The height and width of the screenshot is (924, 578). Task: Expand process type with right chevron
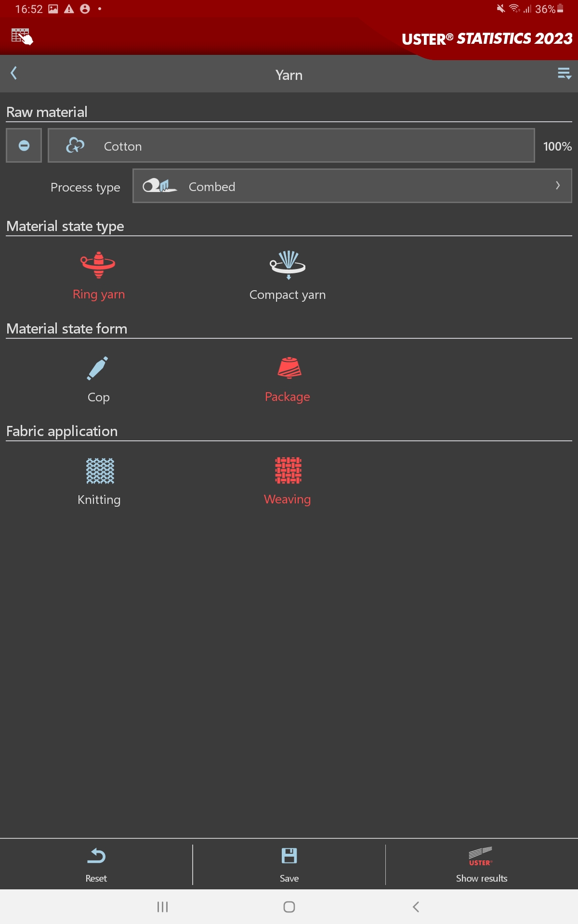coord(558,185)
